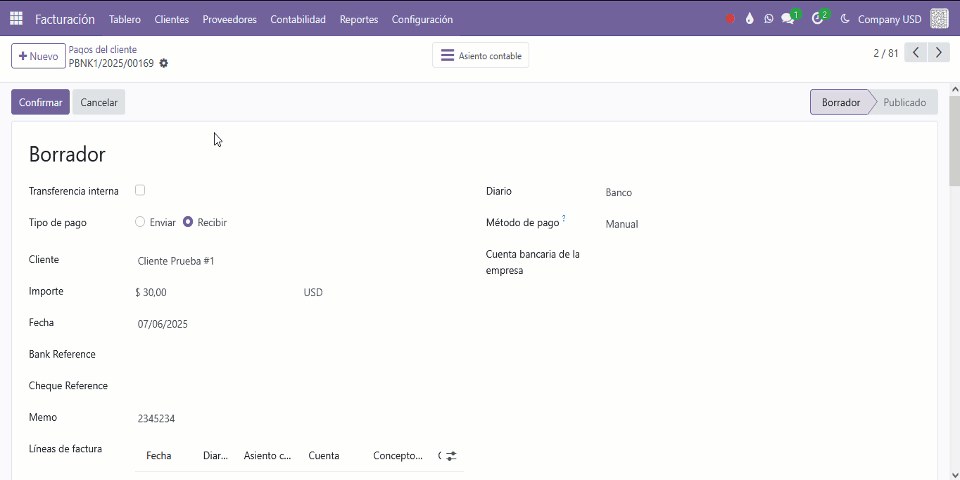Click the Método de pago help question mark
960x480 pixels.
[x=564, y=217]
